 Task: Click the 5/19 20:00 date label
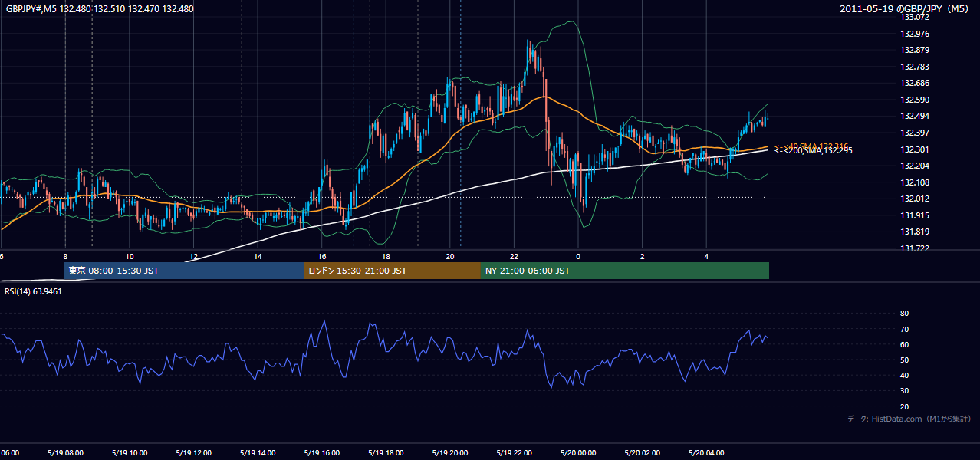pyautogui.click(x=450, y=453)
